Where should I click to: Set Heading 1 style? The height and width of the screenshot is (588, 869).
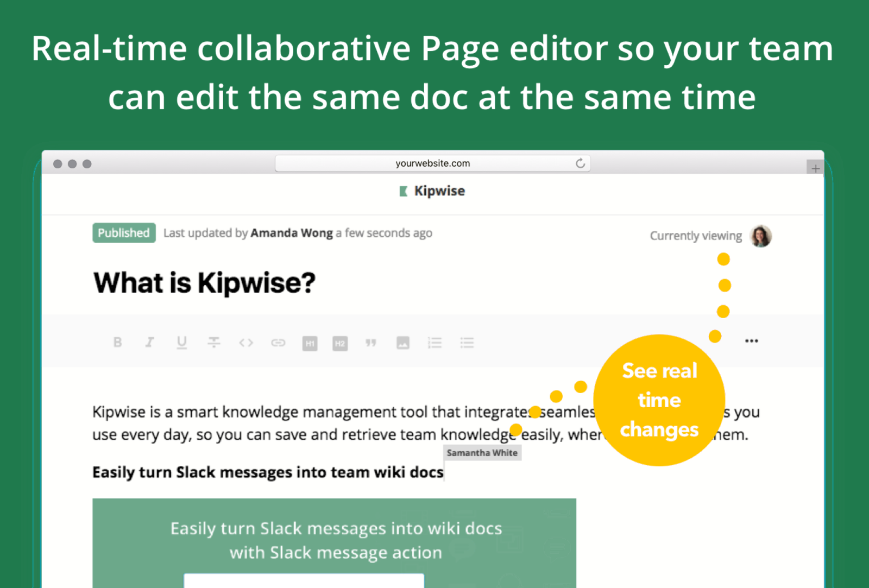coord(310,343)
